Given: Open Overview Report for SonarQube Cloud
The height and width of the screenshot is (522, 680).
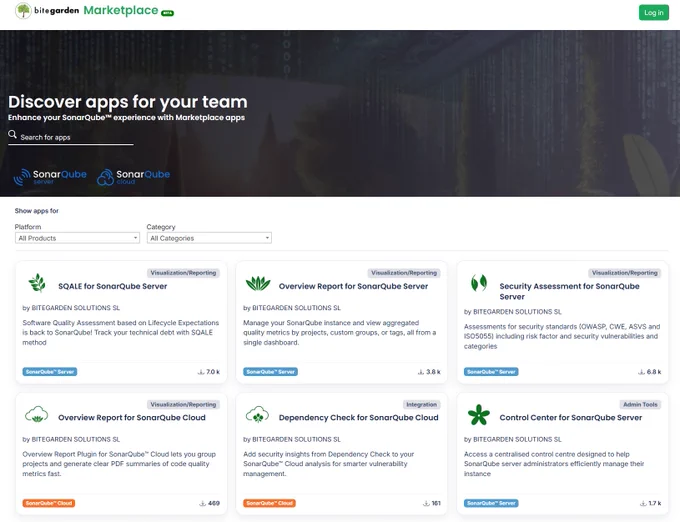Looking at the screenshot, I should point(132,418).
